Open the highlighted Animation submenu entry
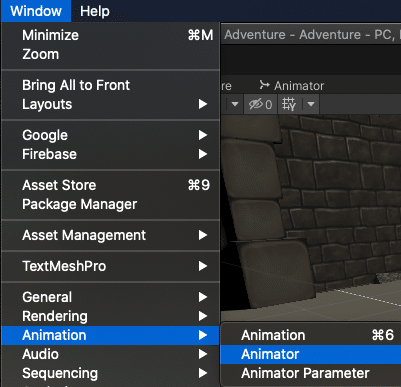 coord(110,335)
